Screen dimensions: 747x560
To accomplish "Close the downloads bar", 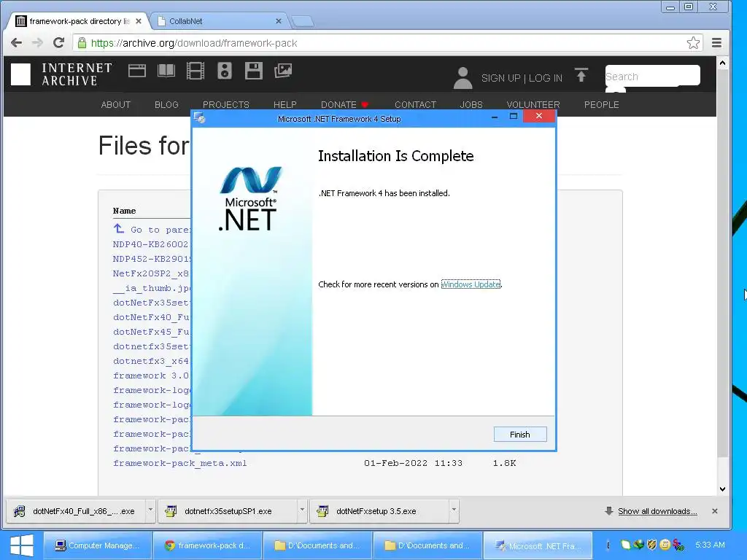I will (715, 511).
